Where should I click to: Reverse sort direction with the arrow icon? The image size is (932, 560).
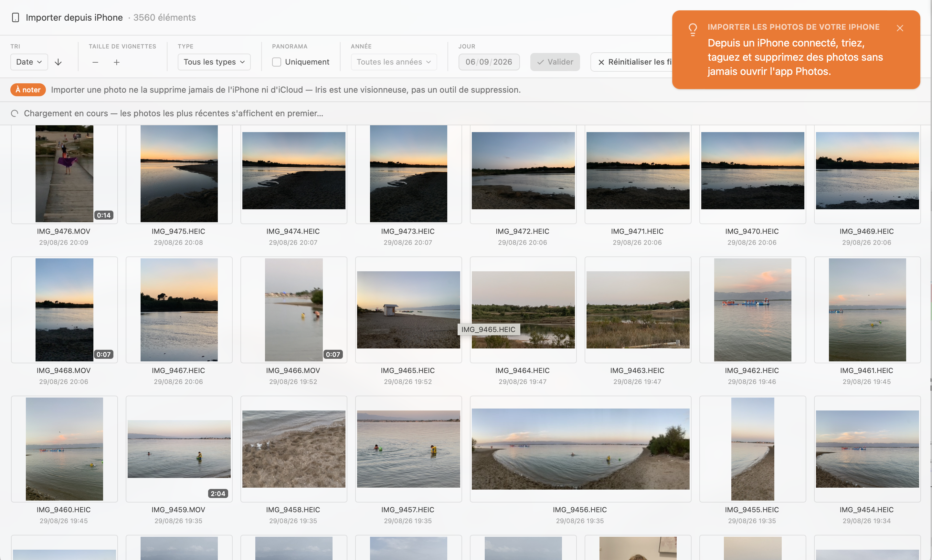(x=58, y=62)
